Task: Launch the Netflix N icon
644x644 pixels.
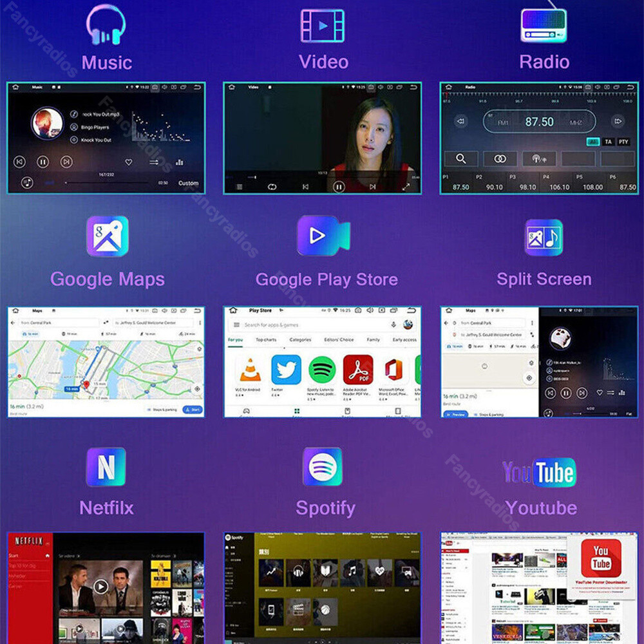Action: tap(106, 467)
